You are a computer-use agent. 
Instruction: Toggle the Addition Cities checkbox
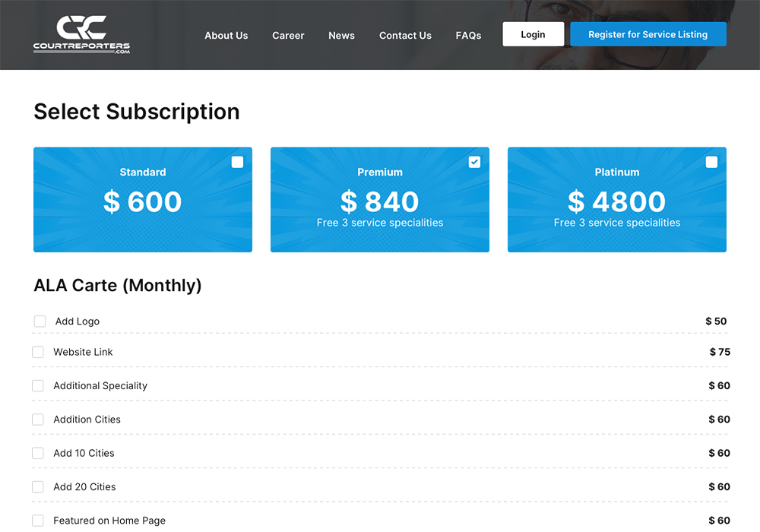pos(38,420)
